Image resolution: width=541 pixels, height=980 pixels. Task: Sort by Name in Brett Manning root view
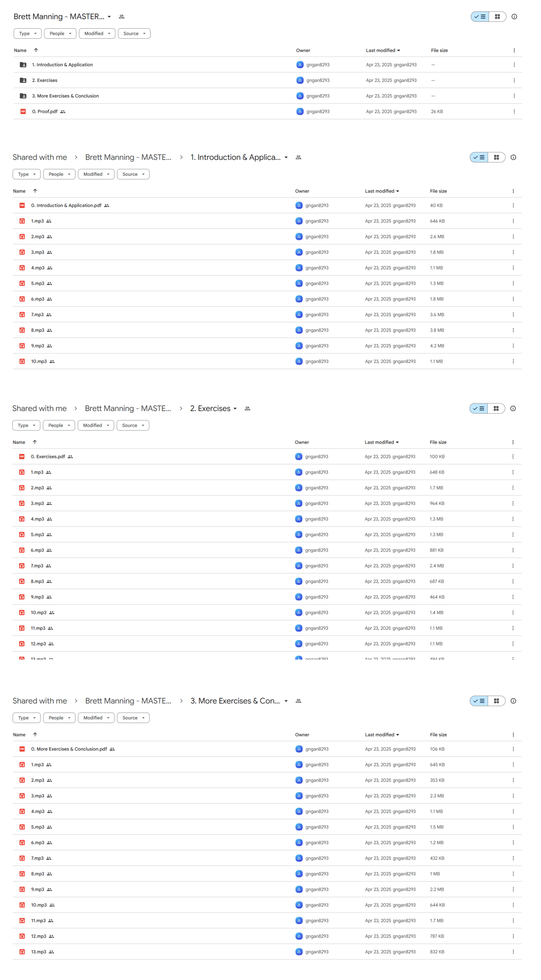[x=20, y=51]
